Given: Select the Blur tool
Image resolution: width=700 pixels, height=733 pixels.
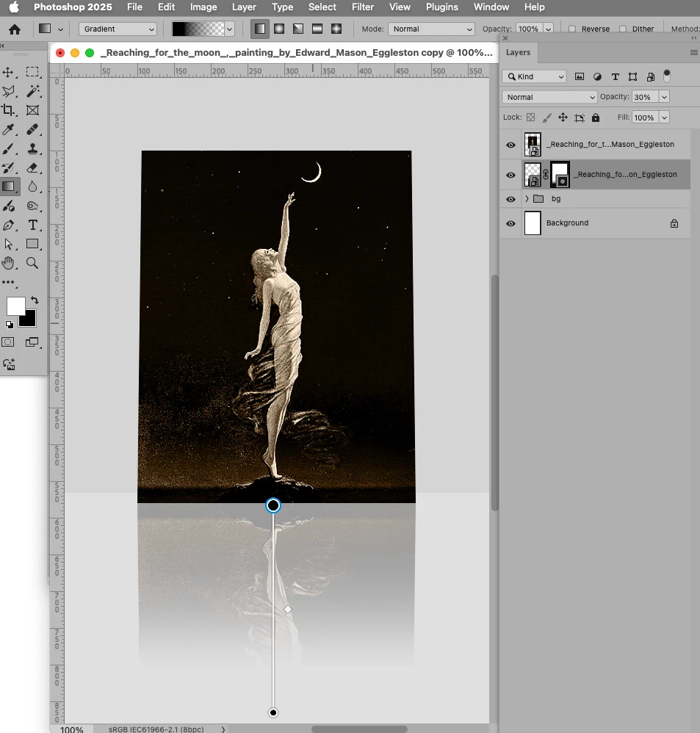Looking at the screenshot, I should (x=32, y=187).
